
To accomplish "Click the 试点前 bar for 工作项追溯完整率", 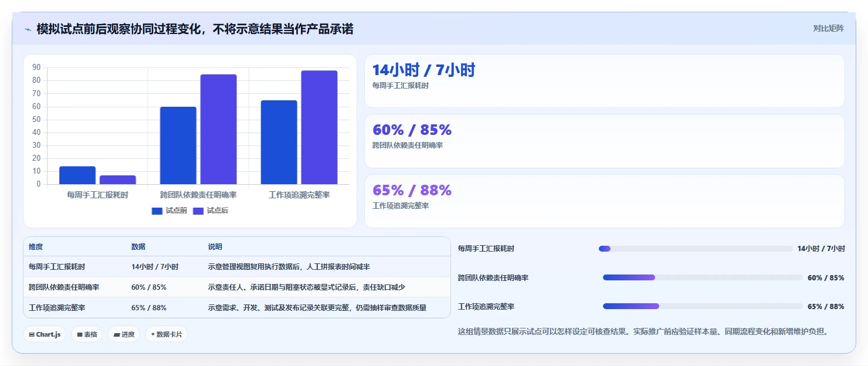I will coord(279,143).
